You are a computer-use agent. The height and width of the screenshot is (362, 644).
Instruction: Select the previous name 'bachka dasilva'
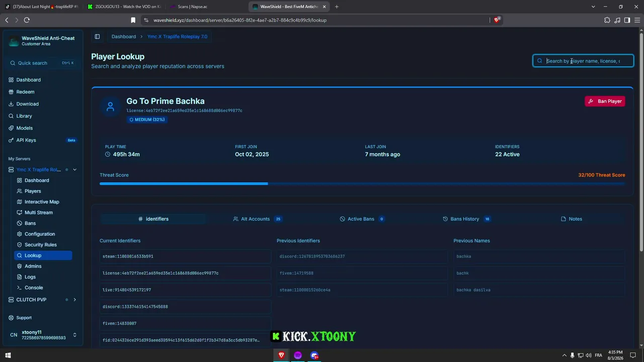pyautogui.click(x=539, y=290)
